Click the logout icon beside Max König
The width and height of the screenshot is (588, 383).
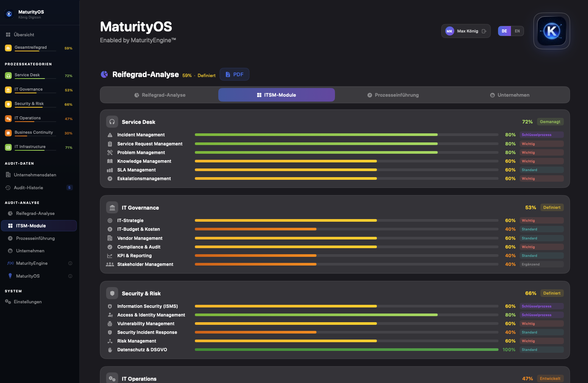[x=484, y=31]
